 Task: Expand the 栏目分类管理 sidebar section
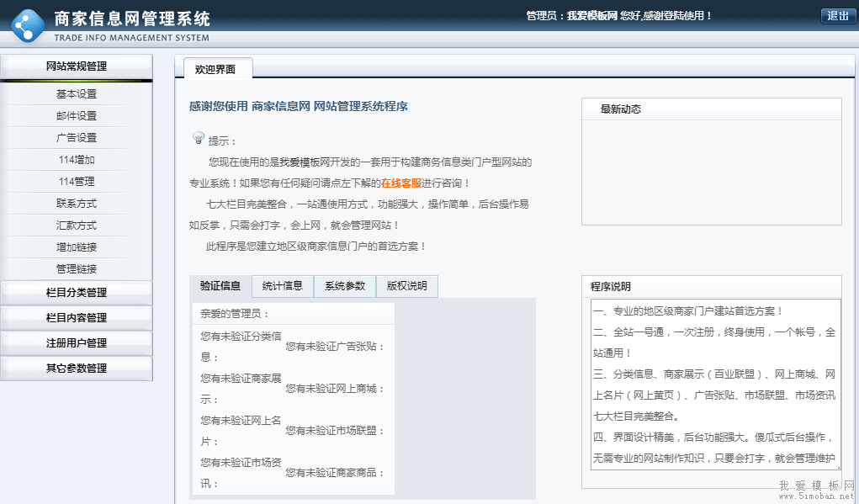pos(77,293)
